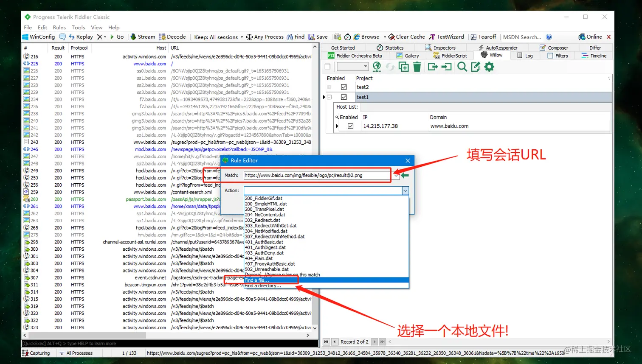Screen dimensions: 642x364
Task: Open the Rules menu
Action: [59, 27]
